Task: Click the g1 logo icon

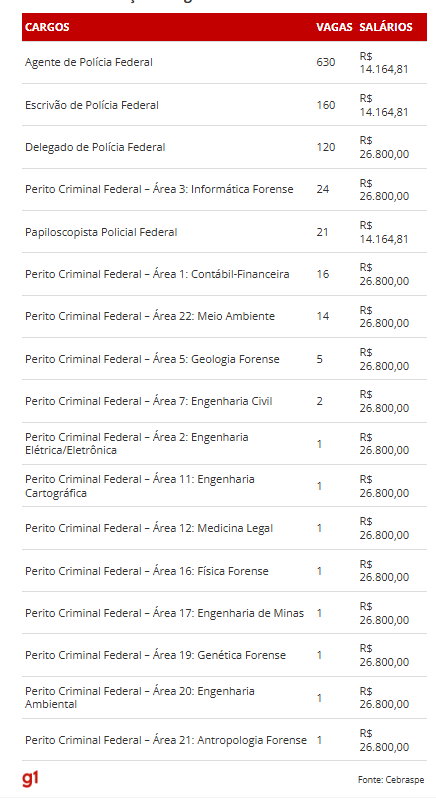Action: coord(30,778)
